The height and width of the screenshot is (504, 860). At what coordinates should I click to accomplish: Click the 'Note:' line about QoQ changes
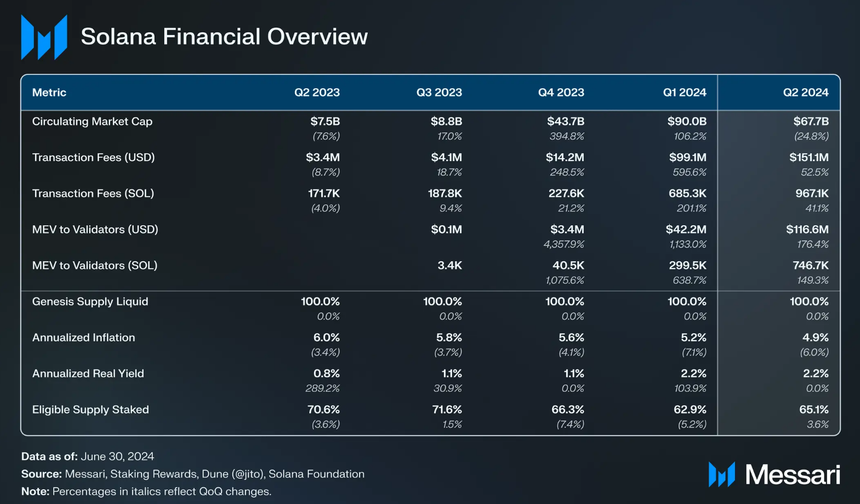click(x=146, y=491)
